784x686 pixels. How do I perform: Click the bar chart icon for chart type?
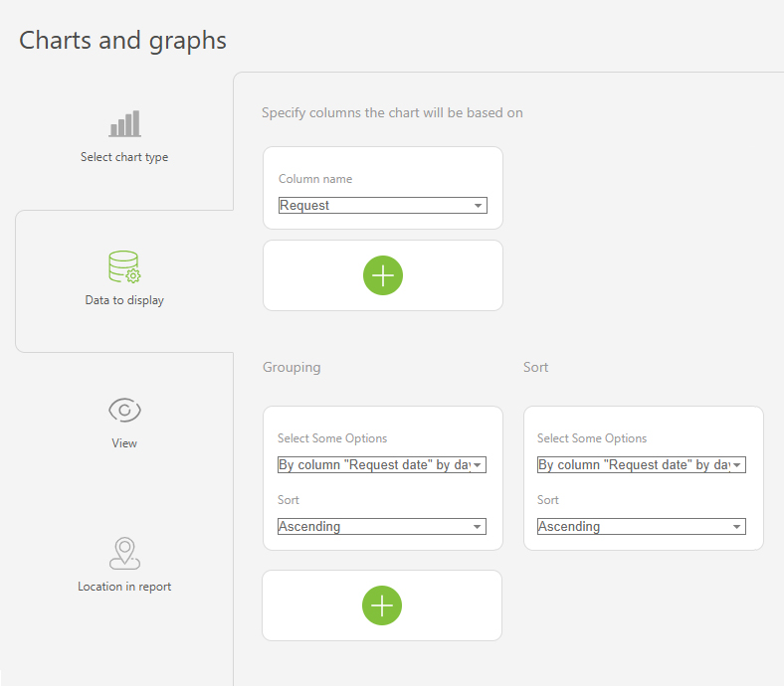(124, 124)
